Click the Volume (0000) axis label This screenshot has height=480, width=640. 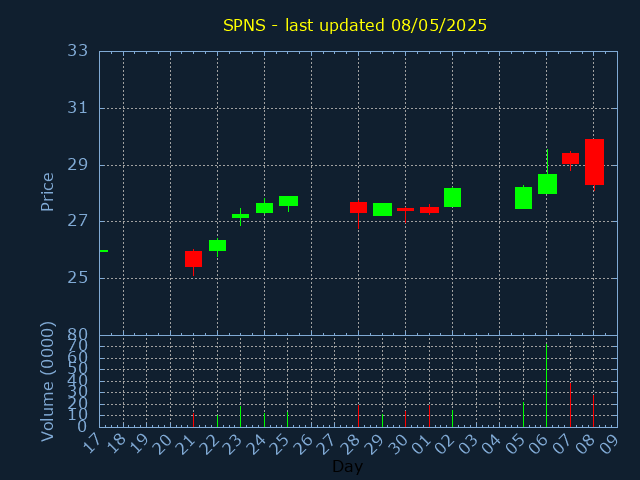pos(47,381)
